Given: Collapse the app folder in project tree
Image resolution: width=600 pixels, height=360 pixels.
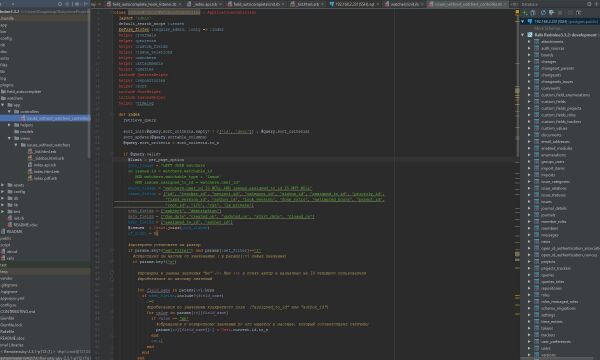Looking at the screenshot, I should (3, 105).
